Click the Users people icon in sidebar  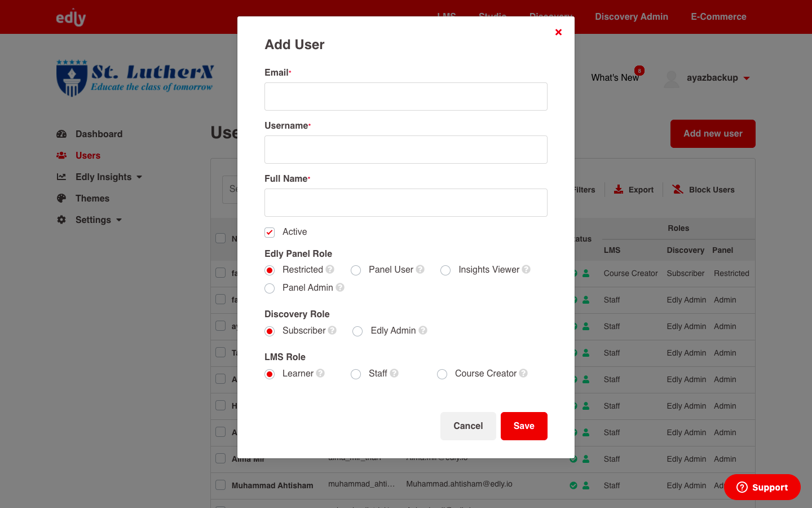pyautogui.click(x=61, y=155)
